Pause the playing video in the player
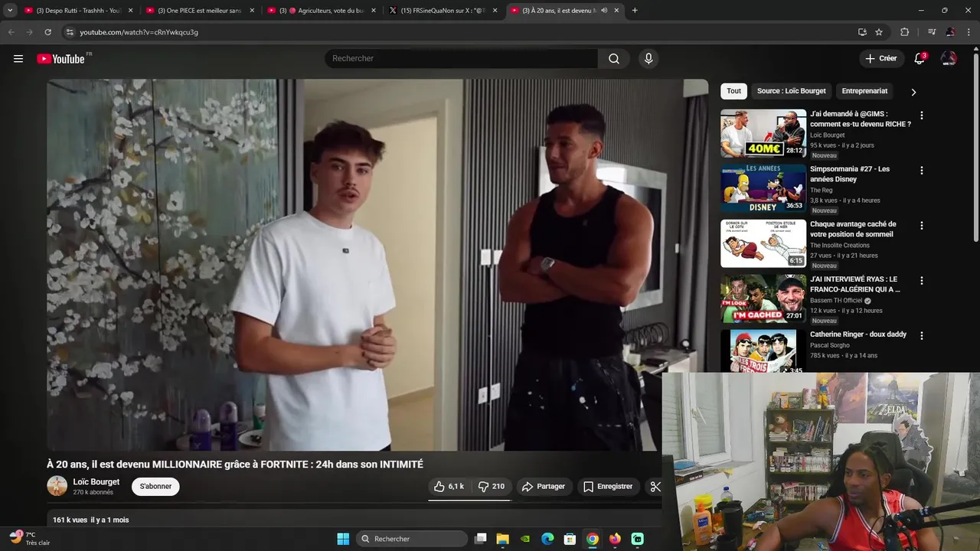The image size is (980, 551). tap(377, 265)
